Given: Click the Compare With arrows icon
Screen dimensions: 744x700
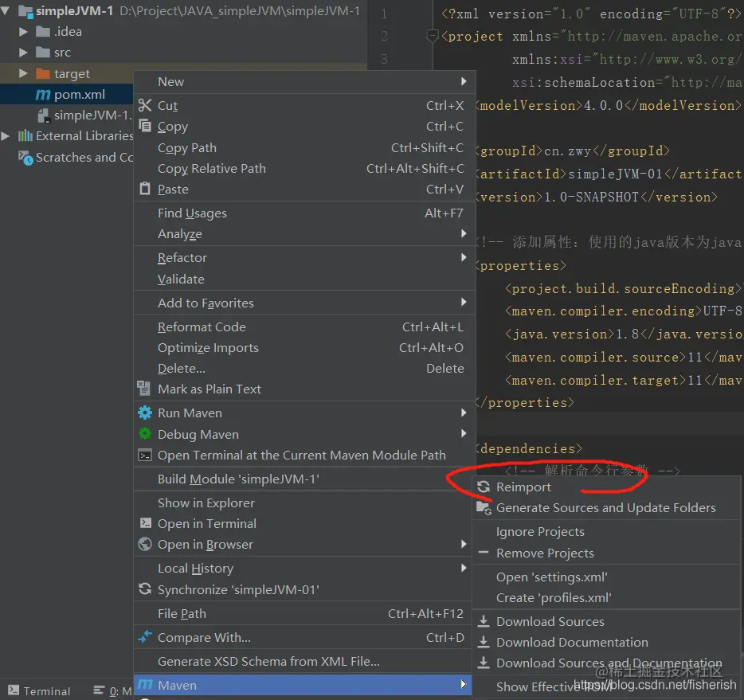Looking at the screenshot, I should pos(145,637).
